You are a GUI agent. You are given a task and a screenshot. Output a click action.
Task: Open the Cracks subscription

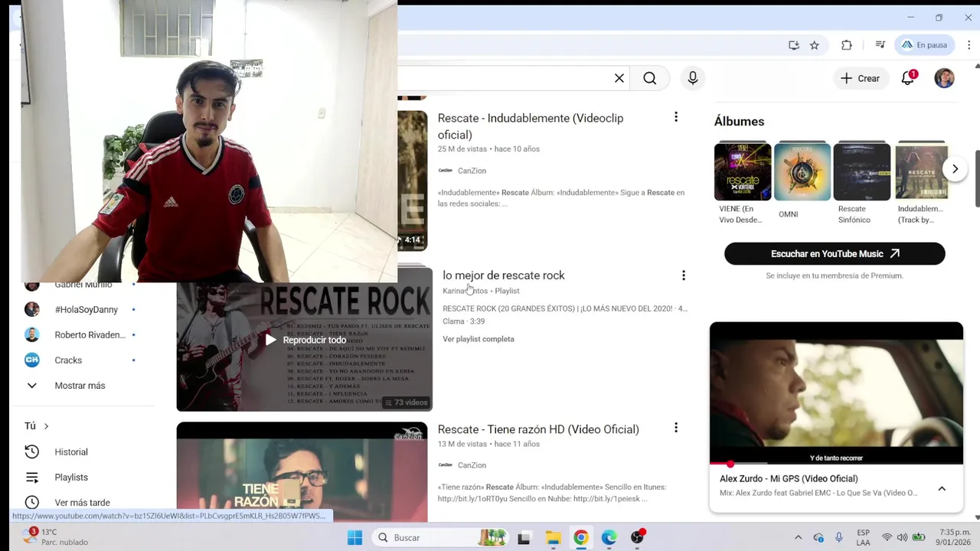(x=68, y=360)
